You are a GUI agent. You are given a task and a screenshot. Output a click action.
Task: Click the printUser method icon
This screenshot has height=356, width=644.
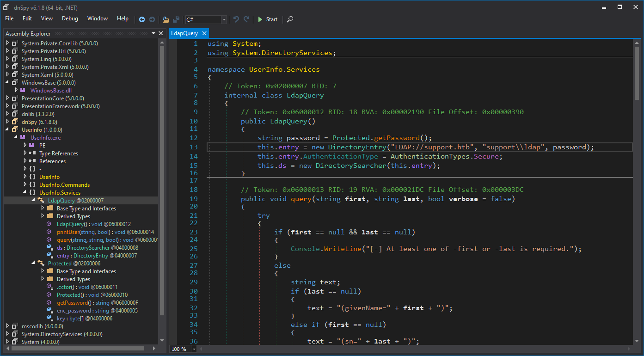(x=49, y=232)
